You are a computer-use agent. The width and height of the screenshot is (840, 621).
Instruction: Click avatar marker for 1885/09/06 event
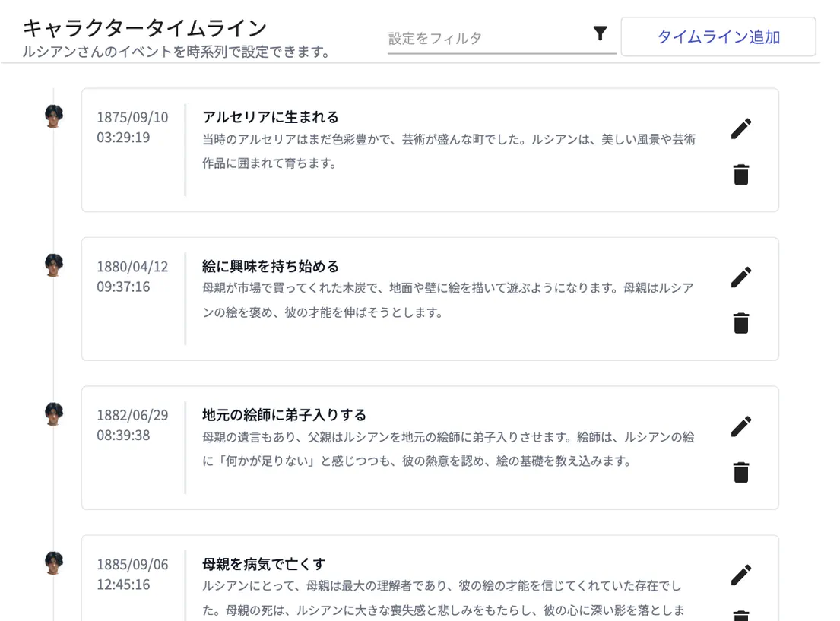(x=54, y=562)
